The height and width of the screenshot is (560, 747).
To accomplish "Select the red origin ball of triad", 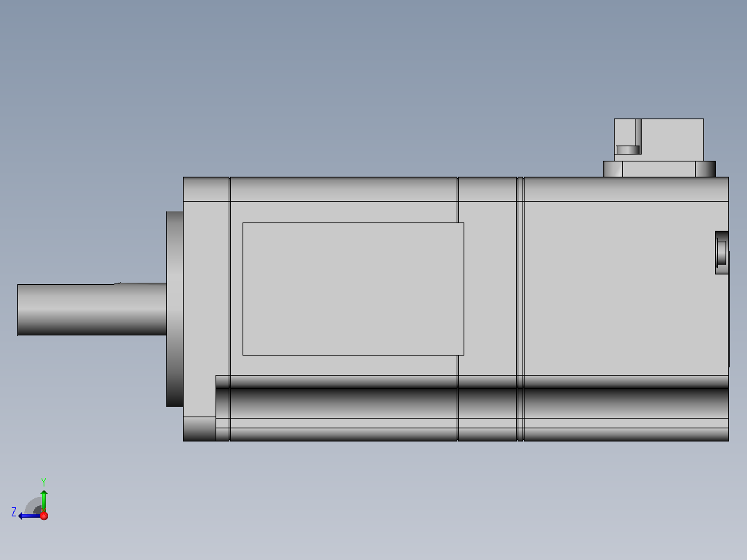I will 44,516.
